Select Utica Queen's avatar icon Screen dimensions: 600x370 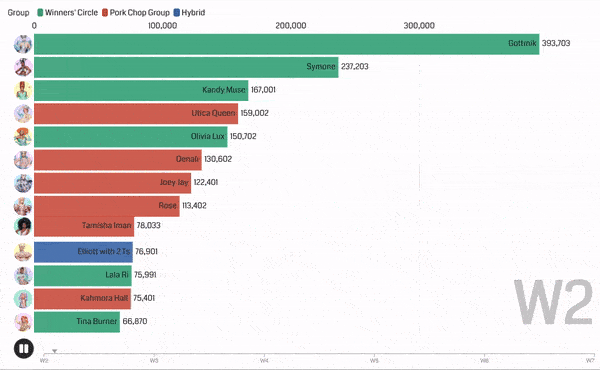point(23,114)
